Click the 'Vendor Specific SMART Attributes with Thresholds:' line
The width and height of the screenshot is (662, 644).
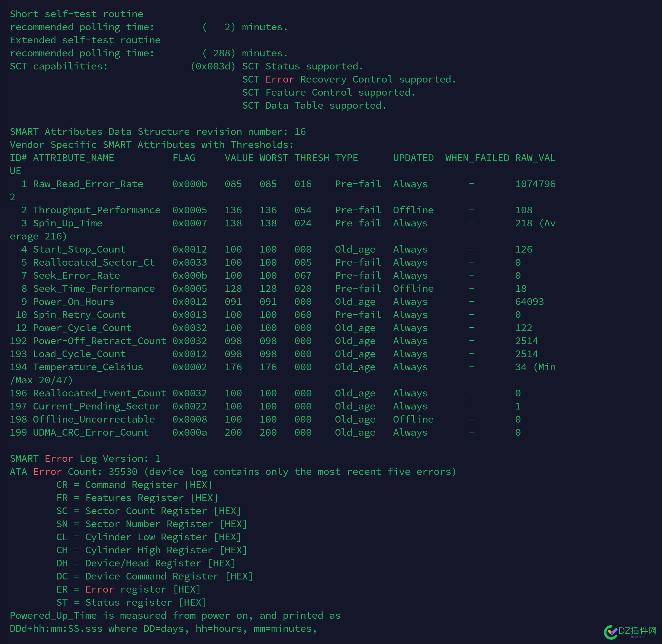pos(152,145)
